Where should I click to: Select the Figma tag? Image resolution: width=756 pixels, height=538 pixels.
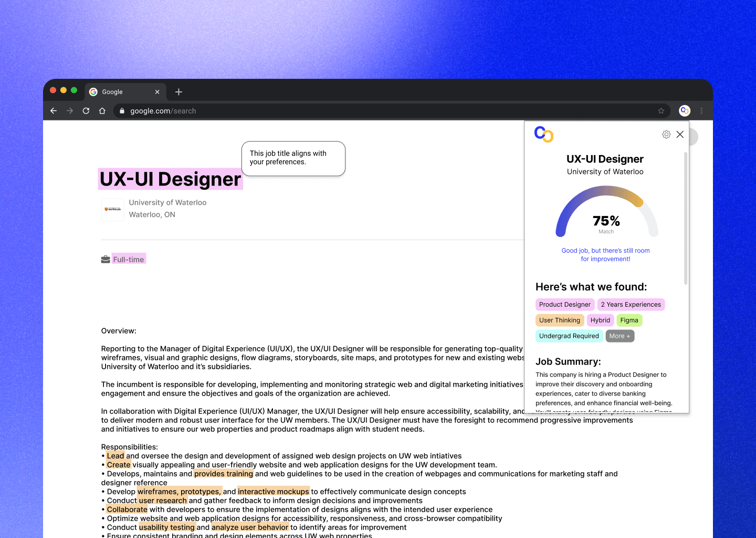coord(629,320)
